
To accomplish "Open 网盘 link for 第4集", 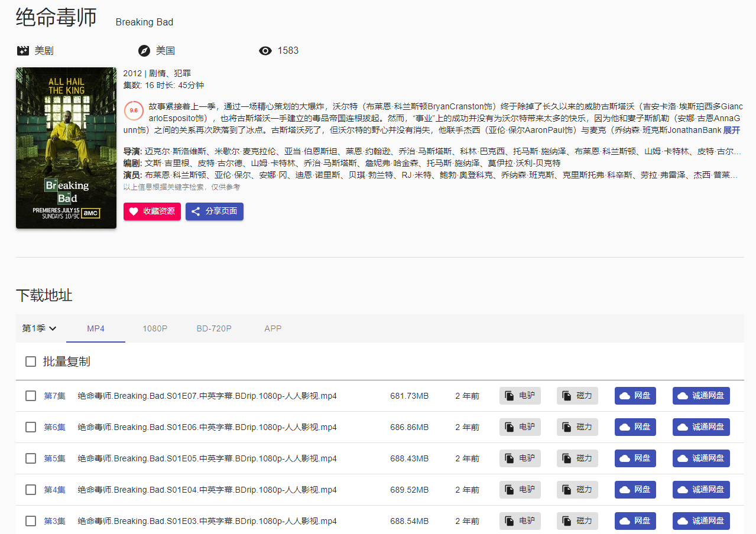I will point(635,490).
